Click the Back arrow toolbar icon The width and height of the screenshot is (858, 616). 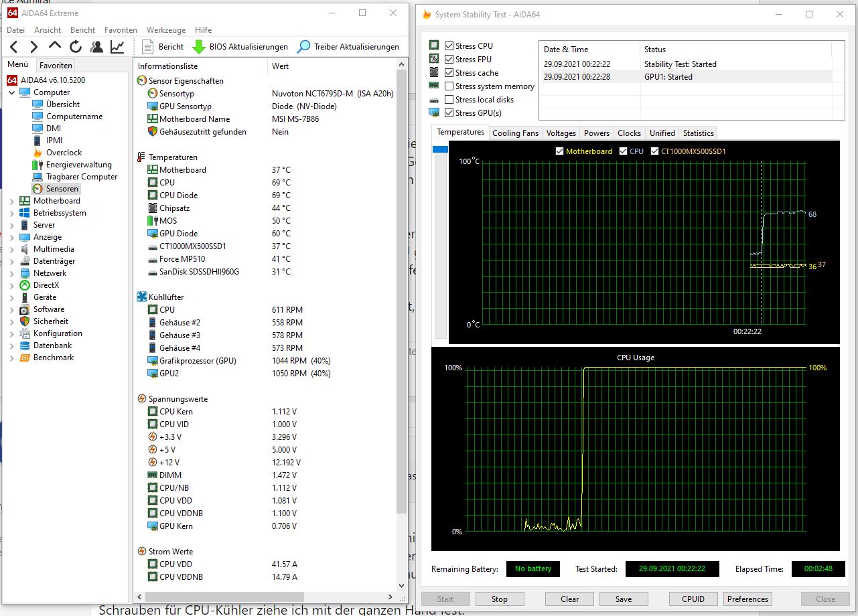[x=14, y=47]
